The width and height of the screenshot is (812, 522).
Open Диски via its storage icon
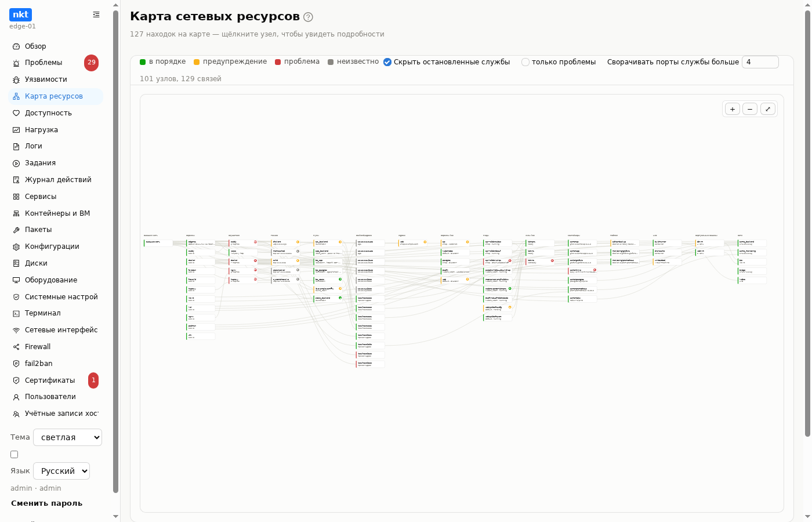(16, 263)
